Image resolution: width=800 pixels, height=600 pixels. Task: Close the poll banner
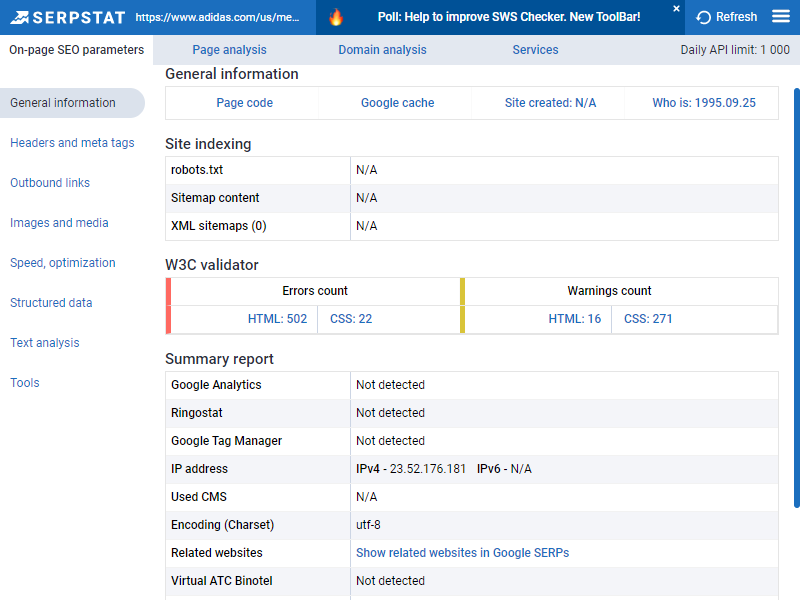[676, 9]
